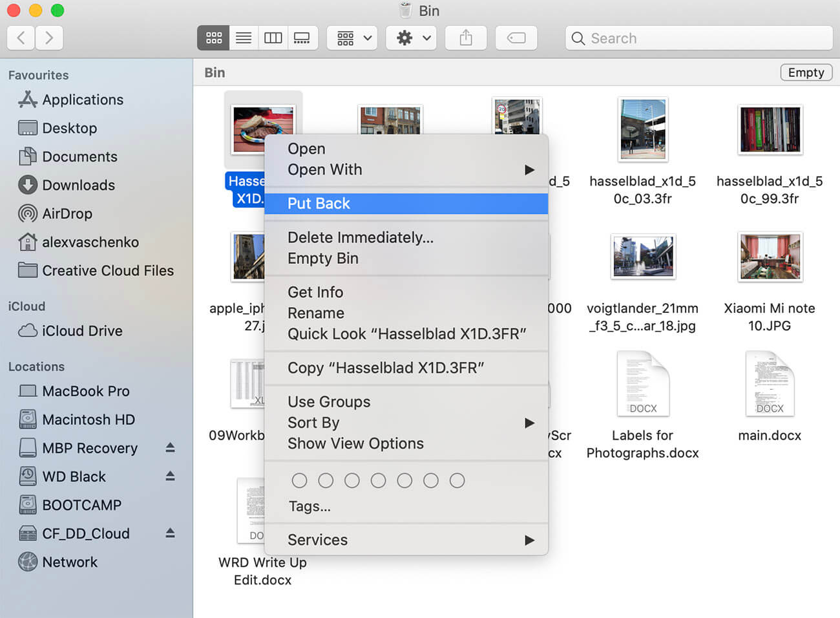Image resolution: width=840 pixels, height=618 pixels.
Task: Select CF_DD_Cloud in the sidebar
Action: pos(86,533)
